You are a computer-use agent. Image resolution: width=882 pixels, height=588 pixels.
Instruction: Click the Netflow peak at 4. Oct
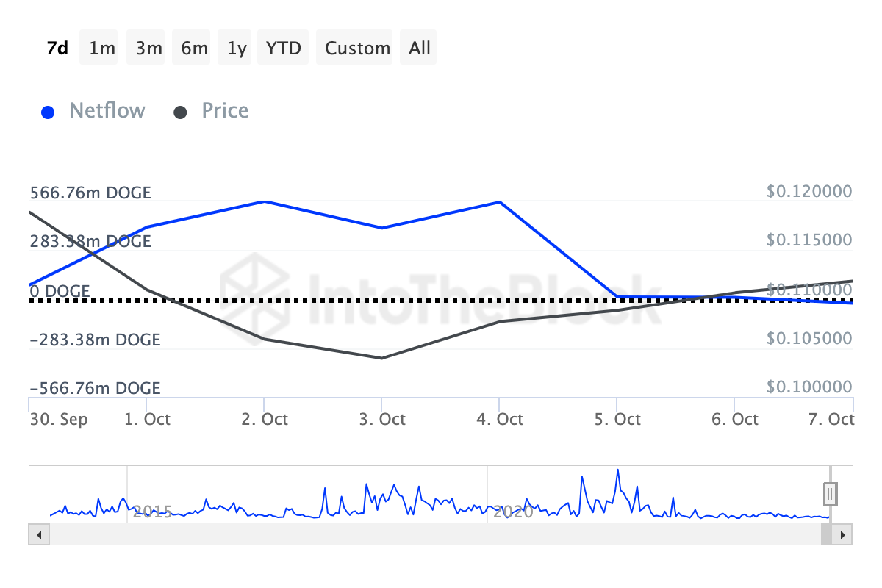[500, 202]
